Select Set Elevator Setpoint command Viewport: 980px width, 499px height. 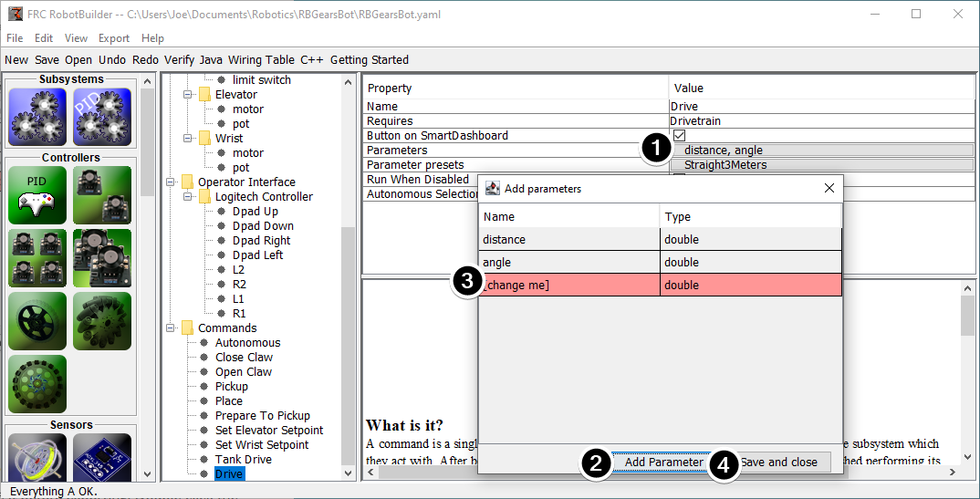tap(269, 431)
